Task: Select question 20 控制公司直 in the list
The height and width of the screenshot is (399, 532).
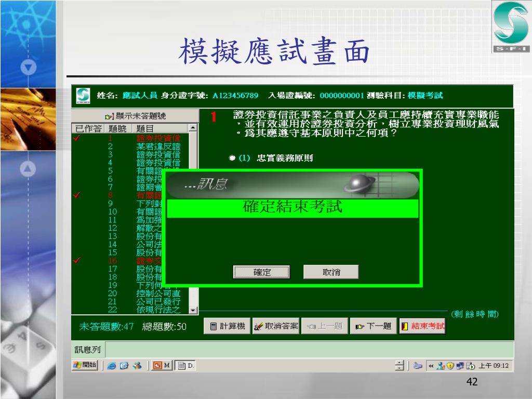Action: click(130, 293)
